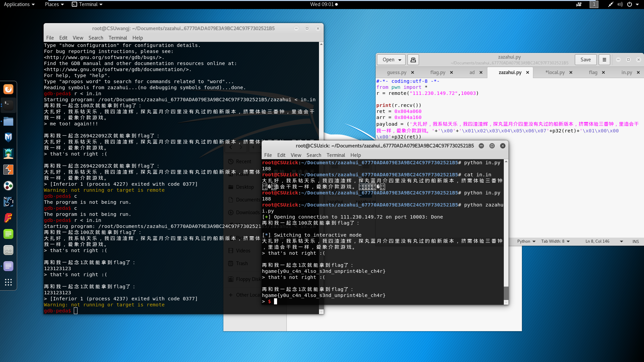Toggle the INS insert mode indicator
Image resolution: width=644 pixels, height=362 pixels.
[636, 241]
